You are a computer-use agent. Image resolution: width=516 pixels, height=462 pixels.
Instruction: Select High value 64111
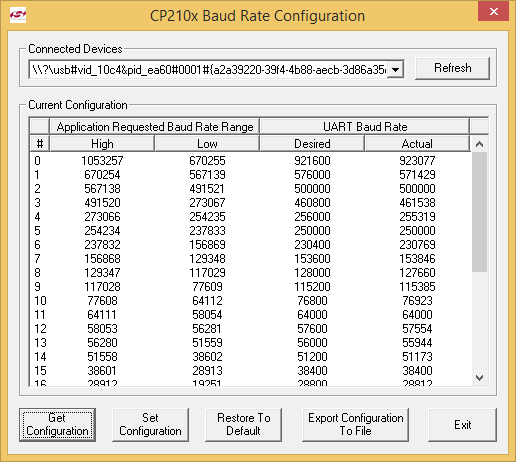pyautogui.click(x=102, y=315)
